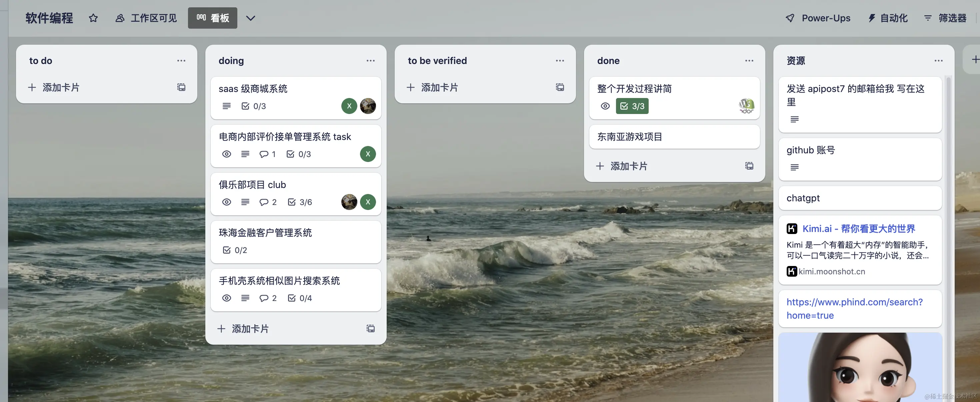
Task: Click X avatar on 俱乐部项目 club card
Action: [368, 202]
